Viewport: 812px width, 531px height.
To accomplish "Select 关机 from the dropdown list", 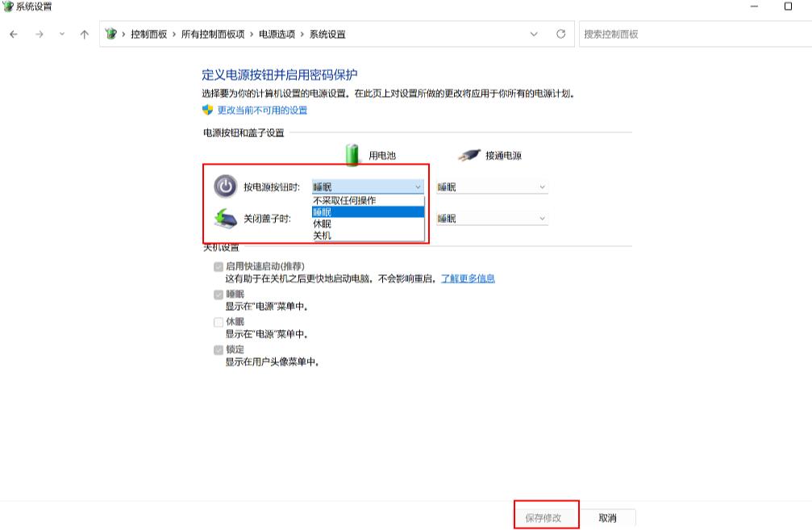I will coord(368,235).
